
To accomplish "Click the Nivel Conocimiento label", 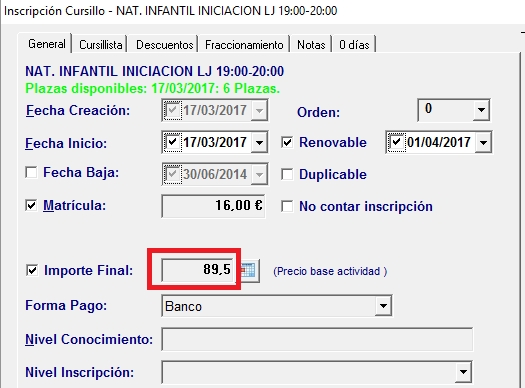I will [89, 339].
